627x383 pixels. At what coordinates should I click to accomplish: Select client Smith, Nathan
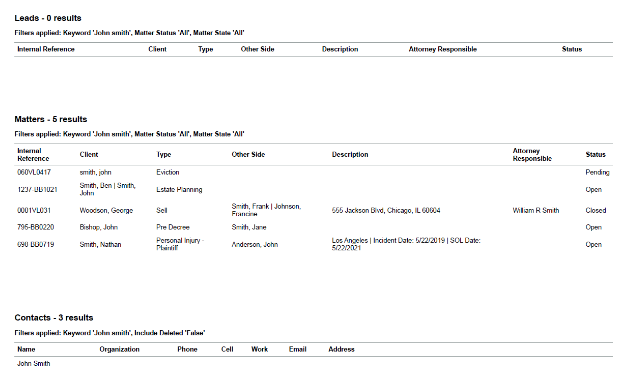point(100,244)
